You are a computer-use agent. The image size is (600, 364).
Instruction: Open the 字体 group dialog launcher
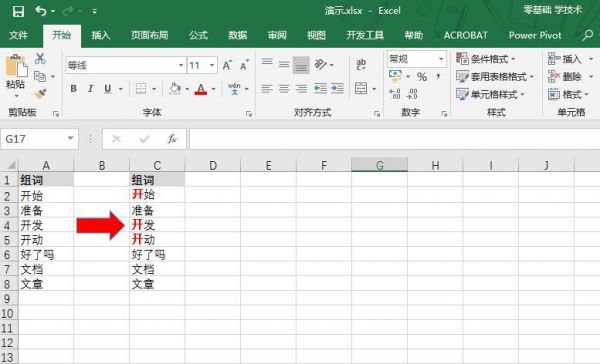[249, 113]
